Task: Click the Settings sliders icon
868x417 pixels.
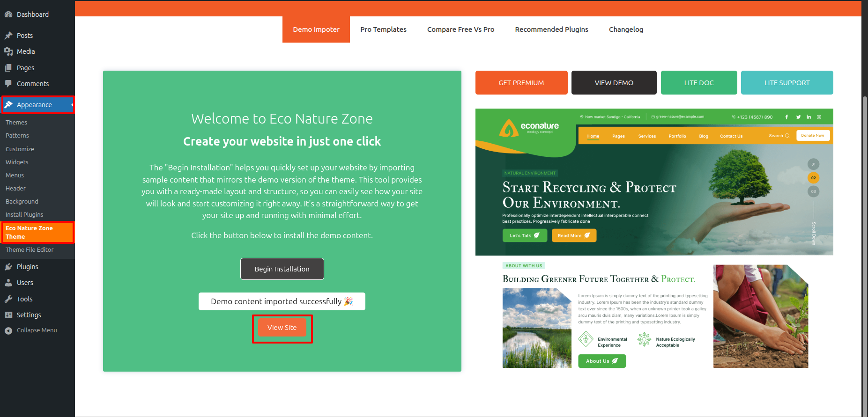Action: coord(8,315)
